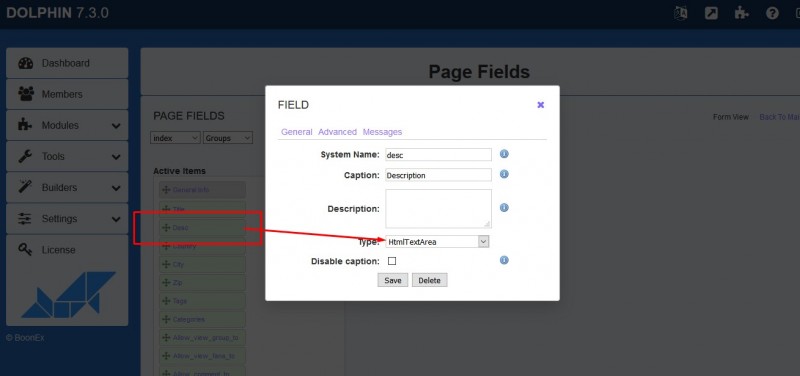Image resolution: width=800 pixels, height=376 pixels.
Task: Switch to the General tab
Action: [x=296, y=132]
